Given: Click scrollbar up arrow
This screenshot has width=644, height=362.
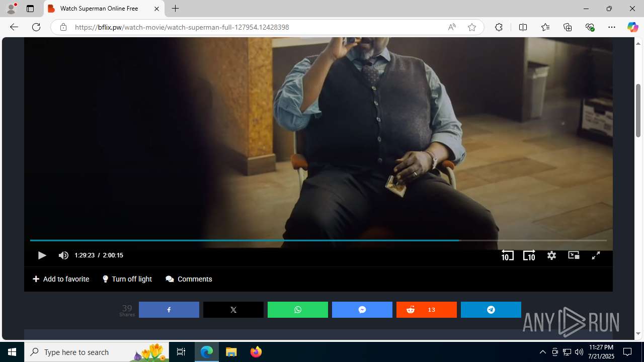Looking at the screenshot, I should (x=638, y=43).
